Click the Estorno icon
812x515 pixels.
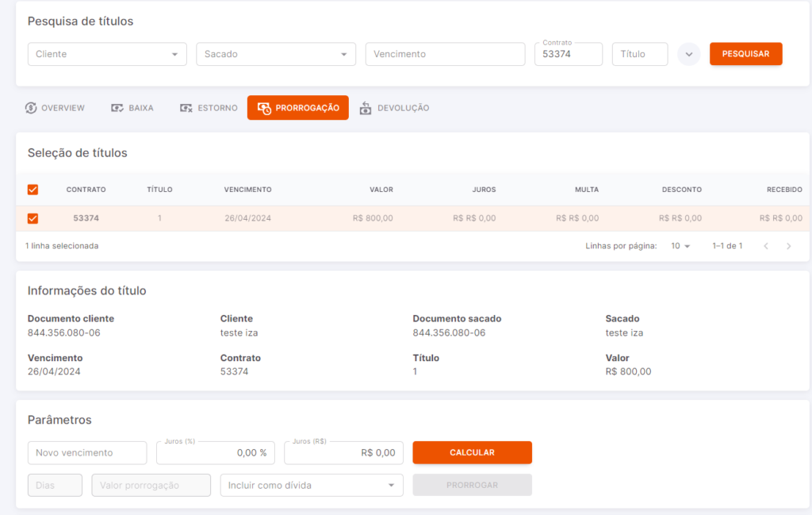click(186, 108)
